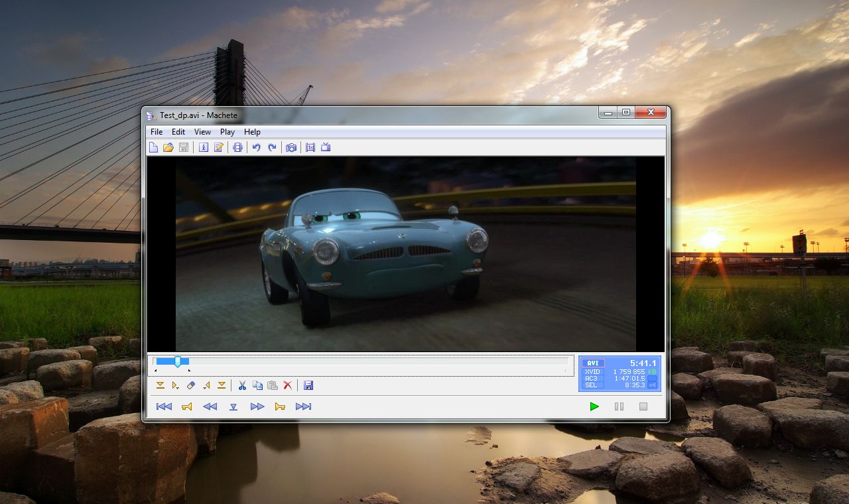Screen dimensions: 849x504
Task: Jump to the end of the video
Action: point(304,407)
